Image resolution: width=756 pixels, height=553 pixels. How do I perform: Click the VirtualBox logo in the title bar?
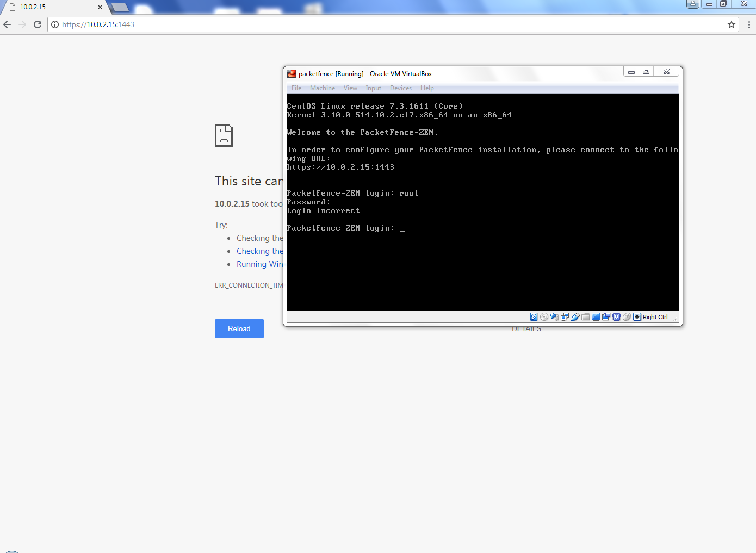tap(292, 73)
